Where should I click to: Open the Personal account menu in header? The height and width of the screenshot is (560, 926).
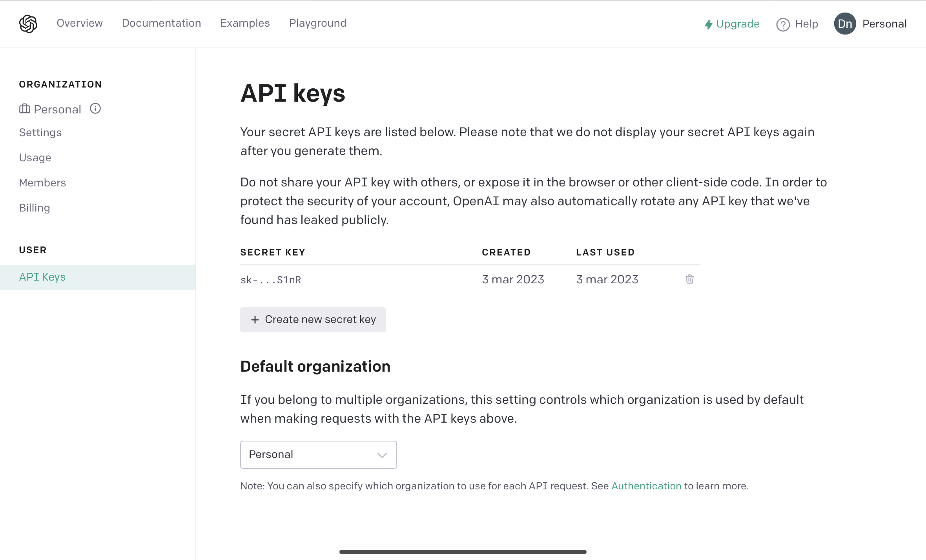pos(884,24)
